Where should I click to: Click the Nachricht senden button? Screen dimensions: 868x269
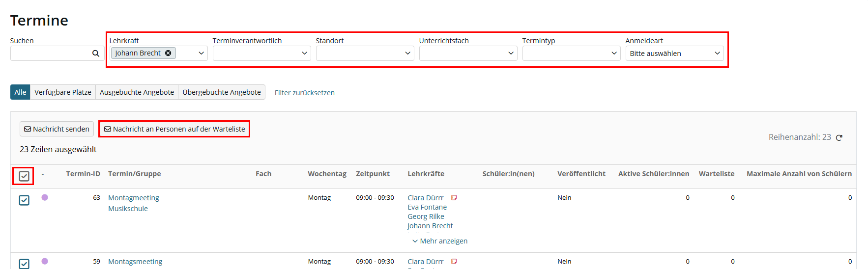[x=57, y=129]
